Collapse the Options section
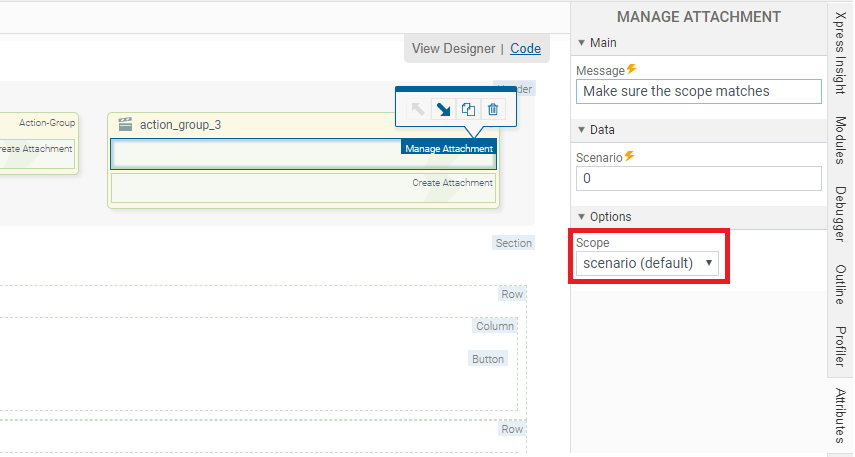This screenshot has height=457, width=855. coord(582,217)
